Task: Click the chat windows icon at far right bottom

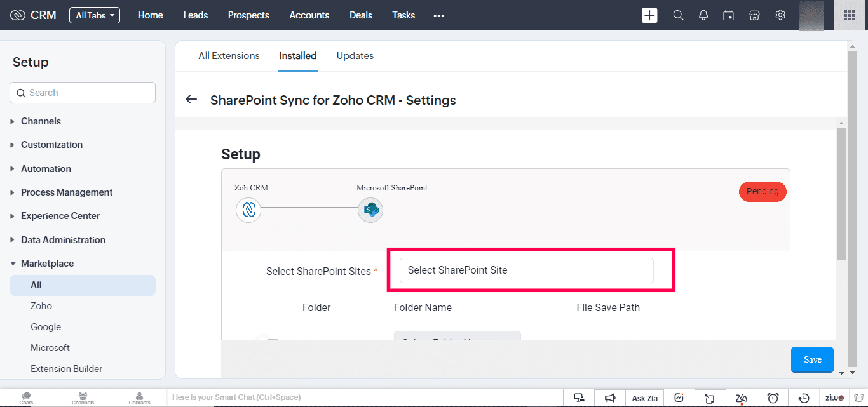Action: (x=858, y=398)
